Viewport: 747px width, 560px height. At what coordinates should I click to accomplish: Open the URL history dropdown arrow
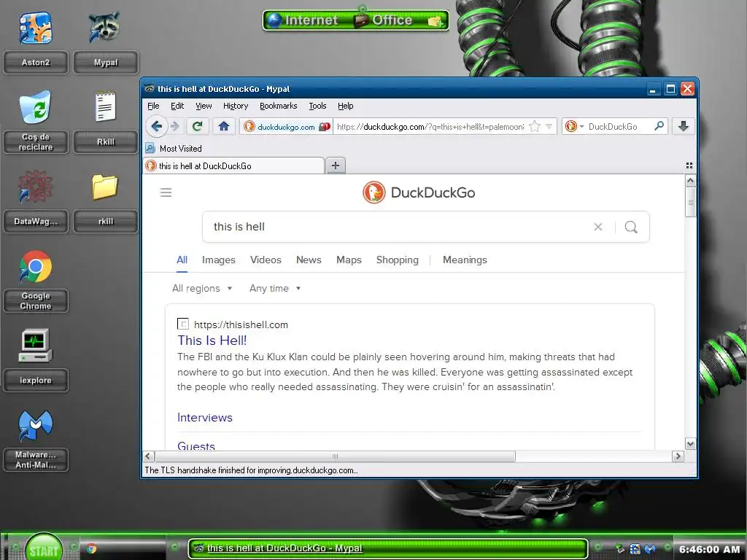pyautogui.click(x=549, y=127)
